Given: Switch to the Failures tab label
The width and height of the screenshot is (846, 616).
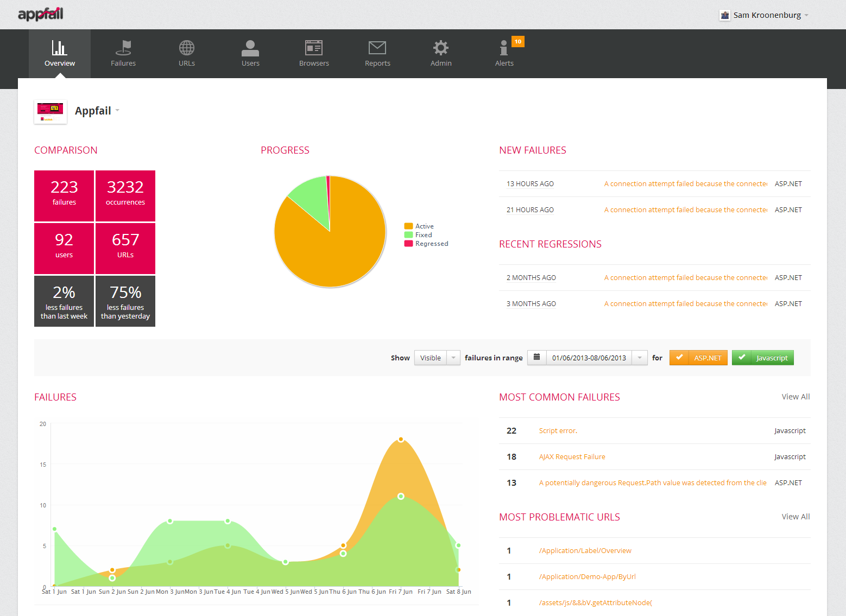Looking at the screenshot, I should (123, 63).
